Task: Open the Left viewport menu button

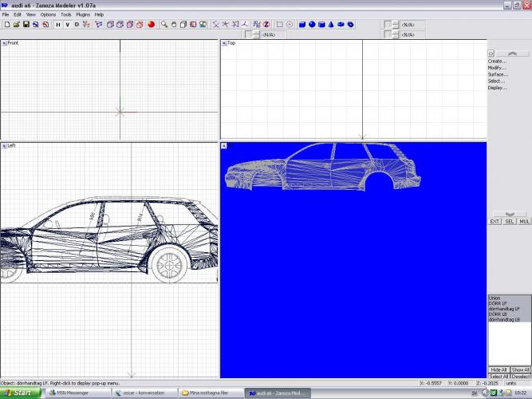Action: 4,146
